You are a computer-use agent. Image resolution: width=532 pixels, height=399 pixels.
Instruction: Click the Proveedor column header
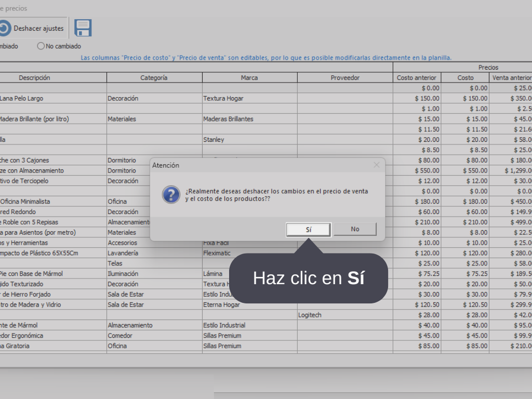click(345, 78)
